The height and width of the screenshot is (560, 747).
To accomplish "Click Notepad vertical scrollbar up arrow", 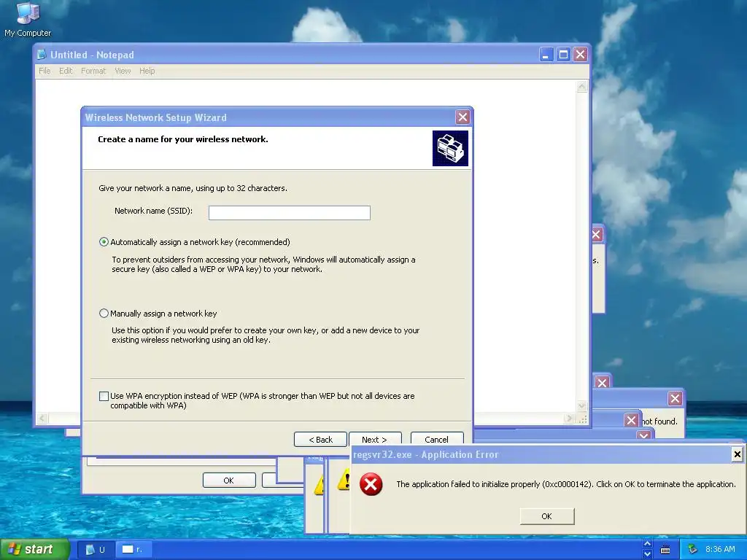I will 581,87.
